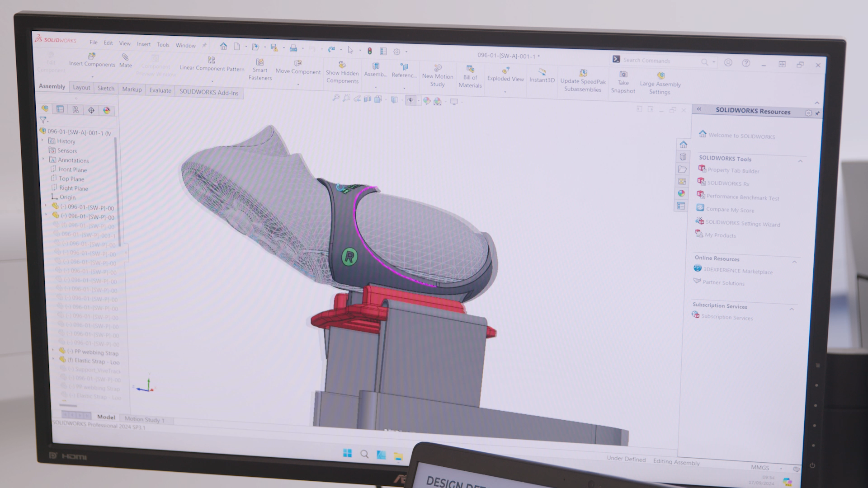The image size is (868, 488).
Task: Open the Motion Study 1 tab
Action: (145, 419)
